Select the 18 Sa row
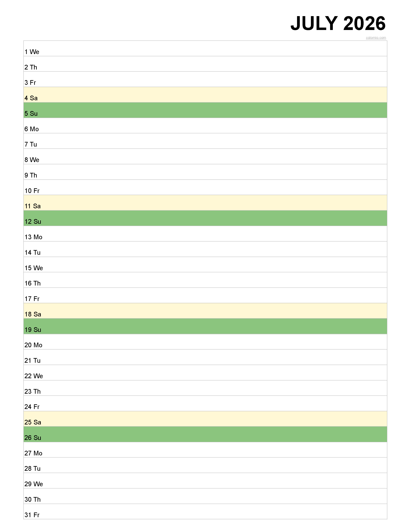411x532 pixels. (205, 311)
